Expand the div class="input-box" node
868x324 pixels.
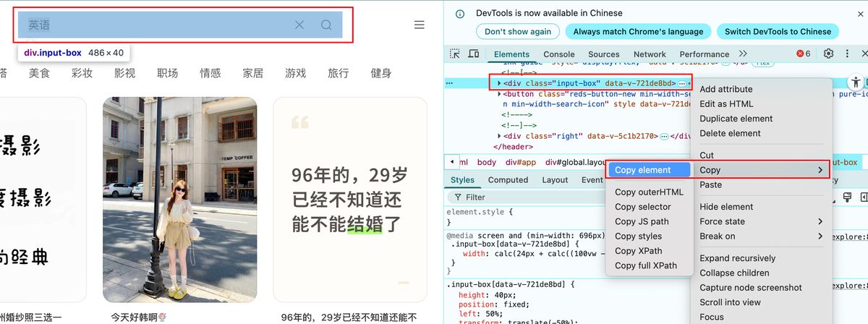[499, 84]
